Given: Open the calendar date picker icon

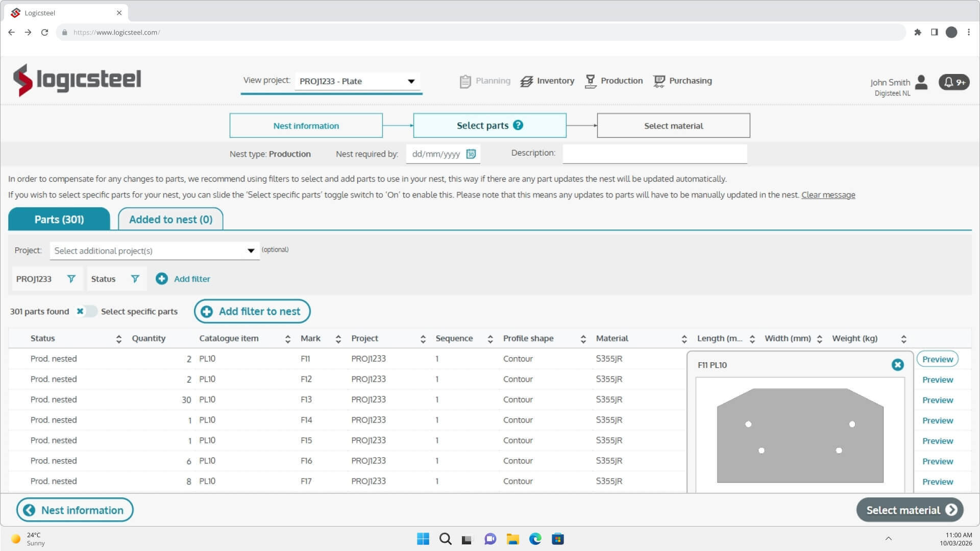Looking at the screenshot, I should (x=471, y=154).
